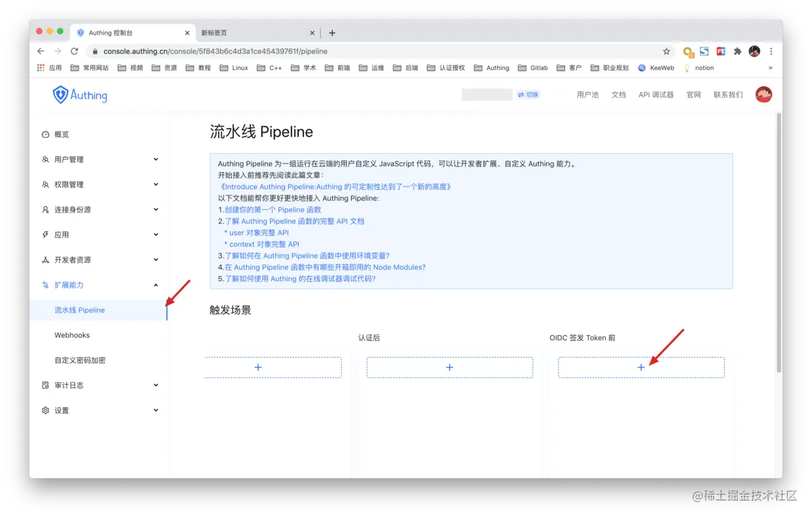Close the Authing 控制台 tab
The width and height of the screenshot is (812, 517).
coord(187,33)
